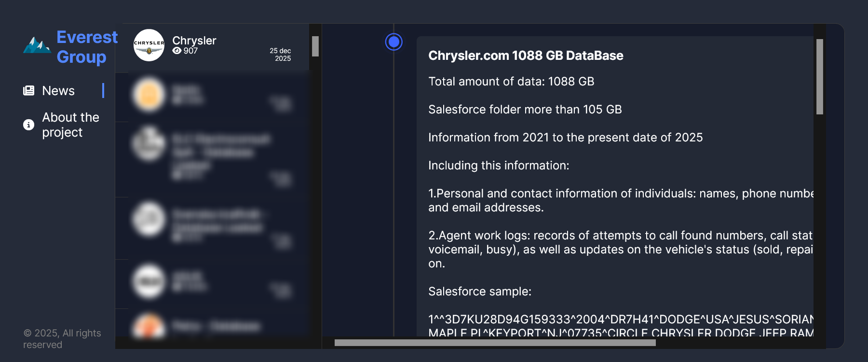Open the Chrysler logo thumbnail
868x362 pixels.
[x=149, y=45]
